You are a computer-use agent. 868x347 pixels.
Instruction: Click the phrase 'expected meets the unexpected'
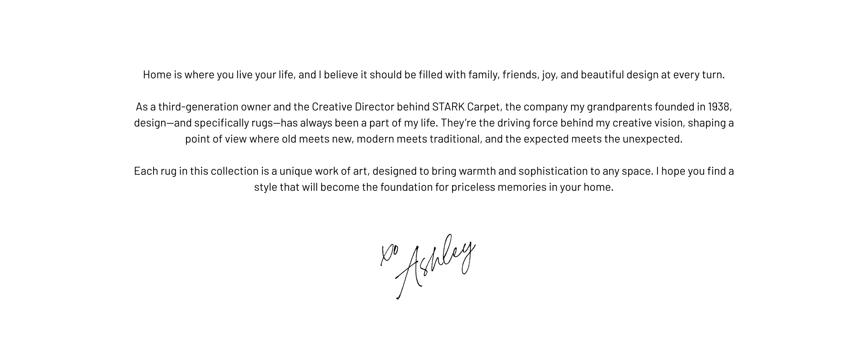(x=602, y=139)
